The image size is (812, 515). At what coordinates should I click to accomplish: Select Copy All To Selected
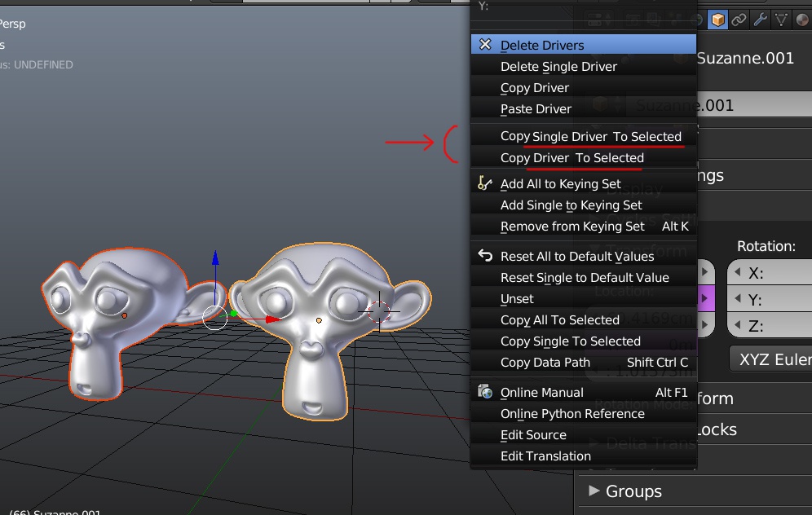[584, 320]
